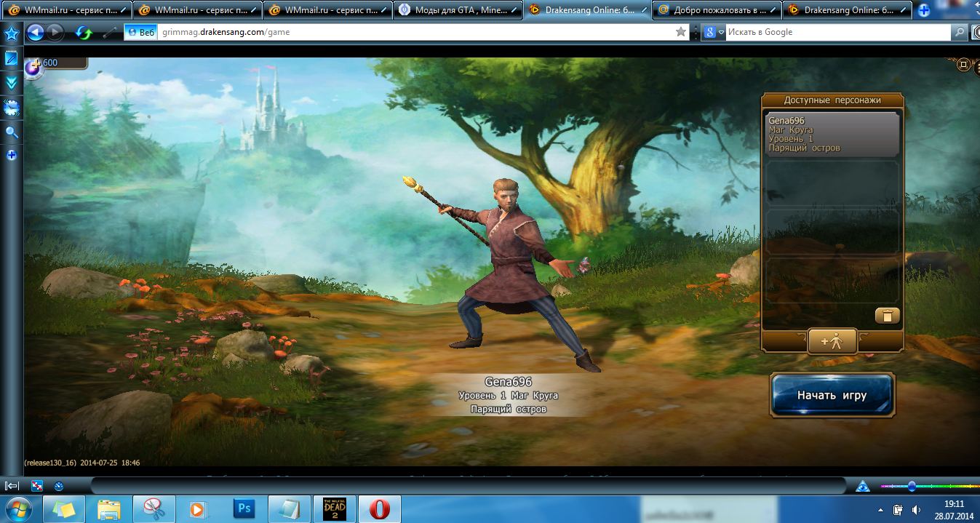Open the Windows Start menu
Viewport: 980px width, 523px height.
19,509
